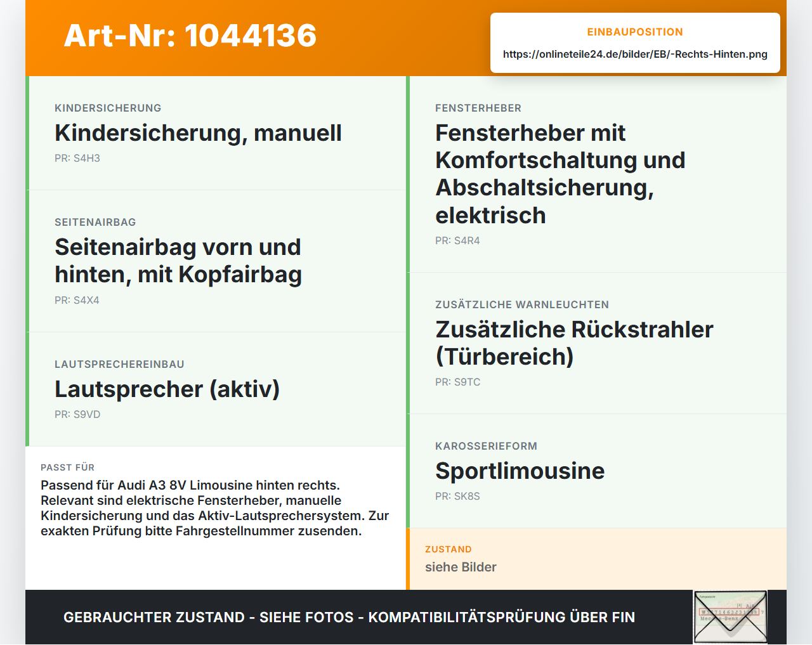Click the LAUTSPRECHEREINBAU label
The width and height of the screenshot is (812, 645).
[x=119, y=365]
